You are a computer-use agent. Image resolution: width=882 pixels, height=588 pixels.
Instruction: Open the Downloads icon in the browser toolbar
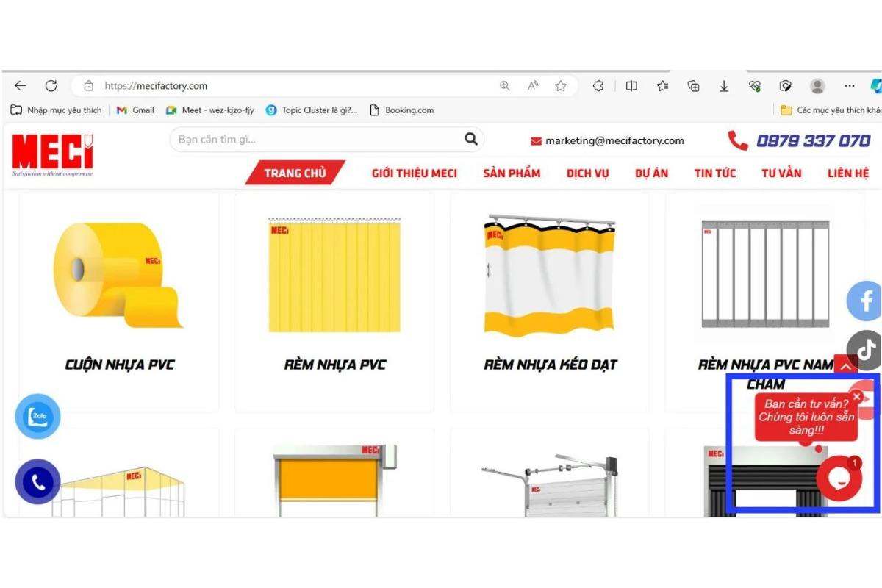coord(724,85)
